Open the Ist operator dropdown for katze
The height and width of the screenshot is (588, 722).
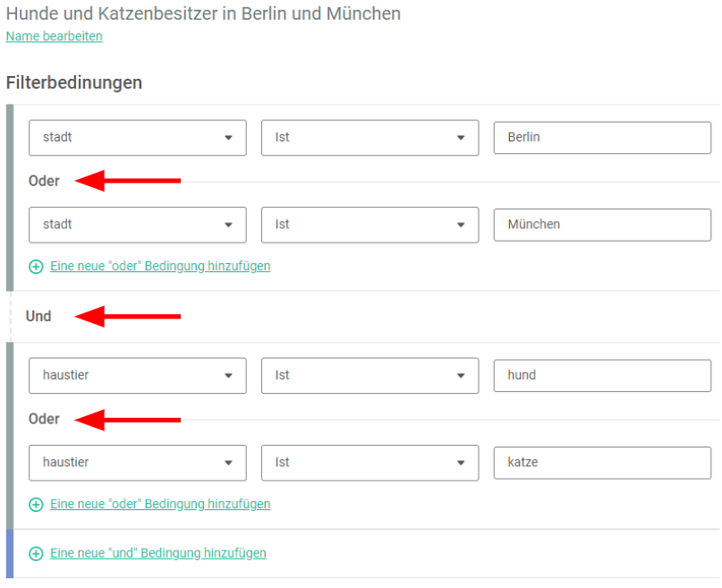(x=370, y=463)
